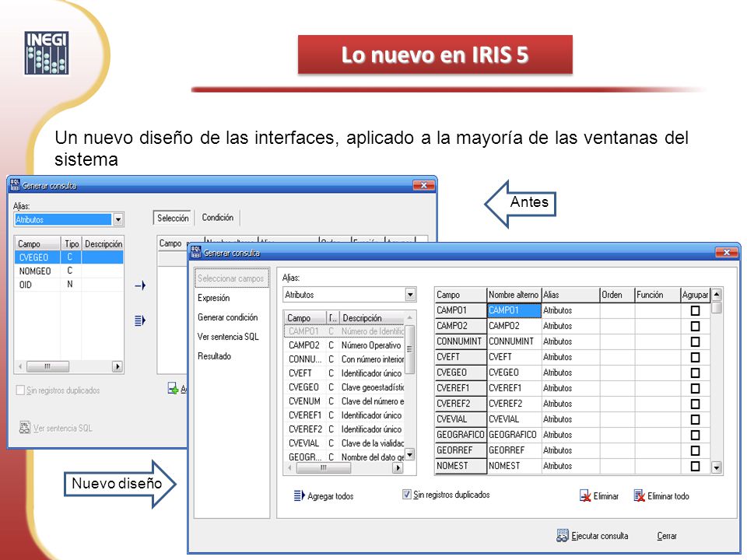This screenshot has height=560, width=747.
Task: Click GEORREF Nombre alterno cell
Action: coord(514,450)
